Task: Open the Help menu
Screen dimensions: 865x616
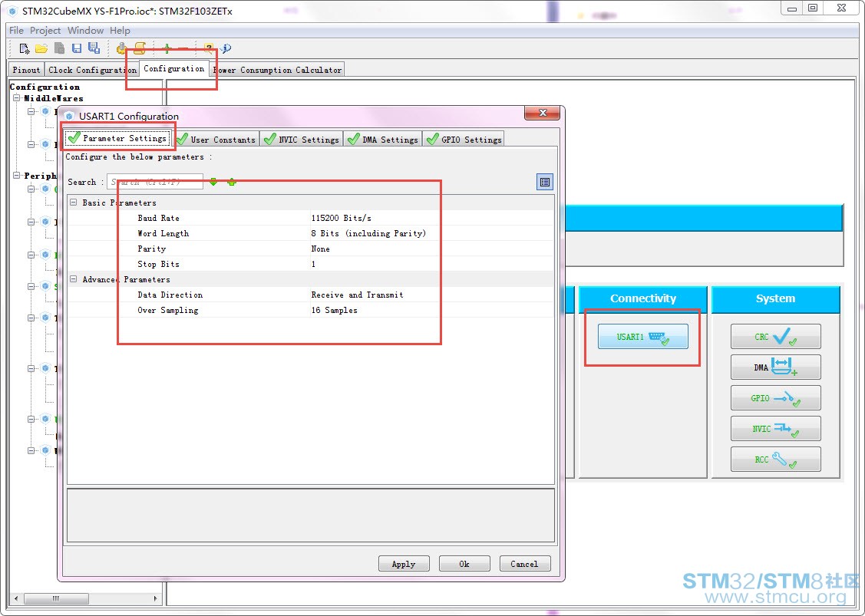Action: pyautogui.click(x=120, y=31)
